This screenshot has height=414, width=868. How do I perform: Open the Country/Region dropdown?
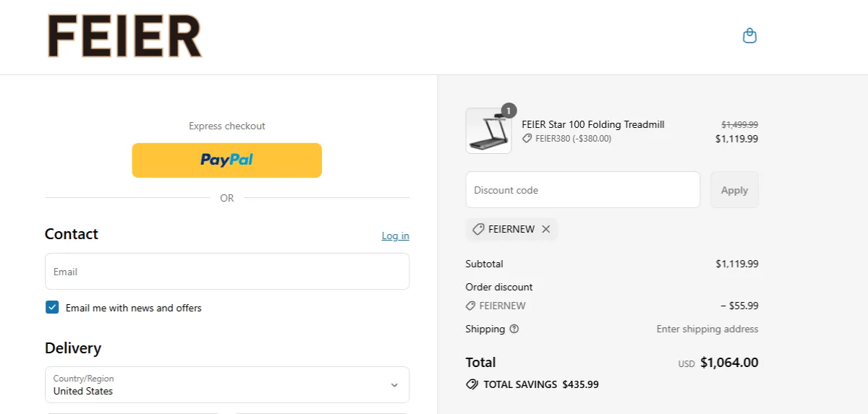(227, 384)
